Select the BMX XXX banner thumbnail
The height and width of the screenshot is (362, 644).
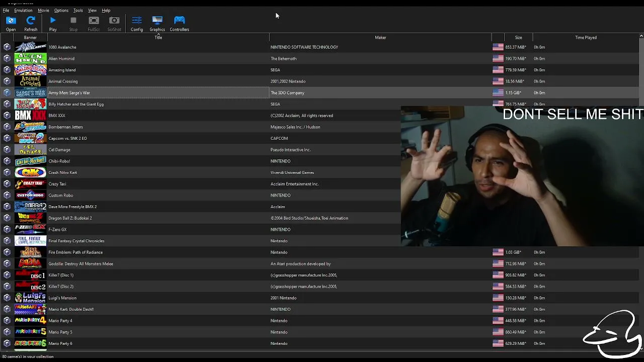[31, 116]
